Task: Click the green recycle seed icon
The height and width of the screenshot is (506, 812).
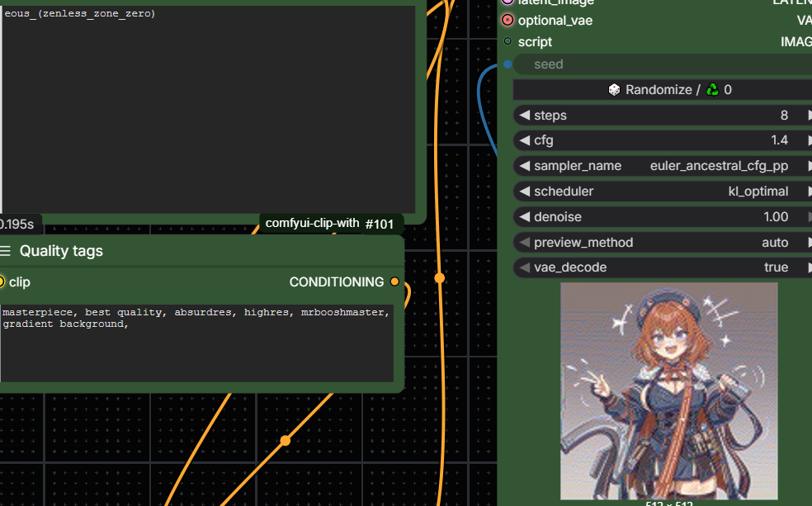Action: tap(713, 90)
